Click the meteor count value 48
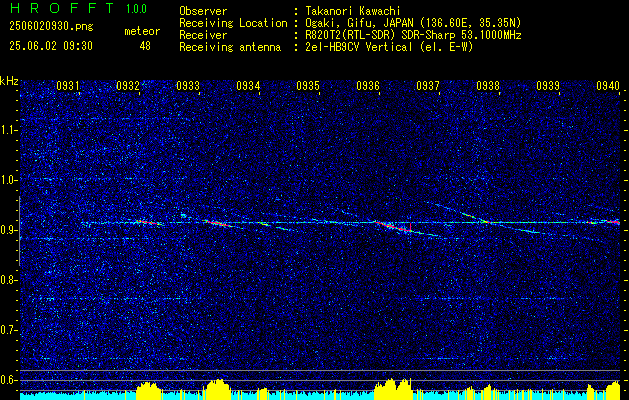This screenshot has height=400, width=629. [x=145, y=46]
